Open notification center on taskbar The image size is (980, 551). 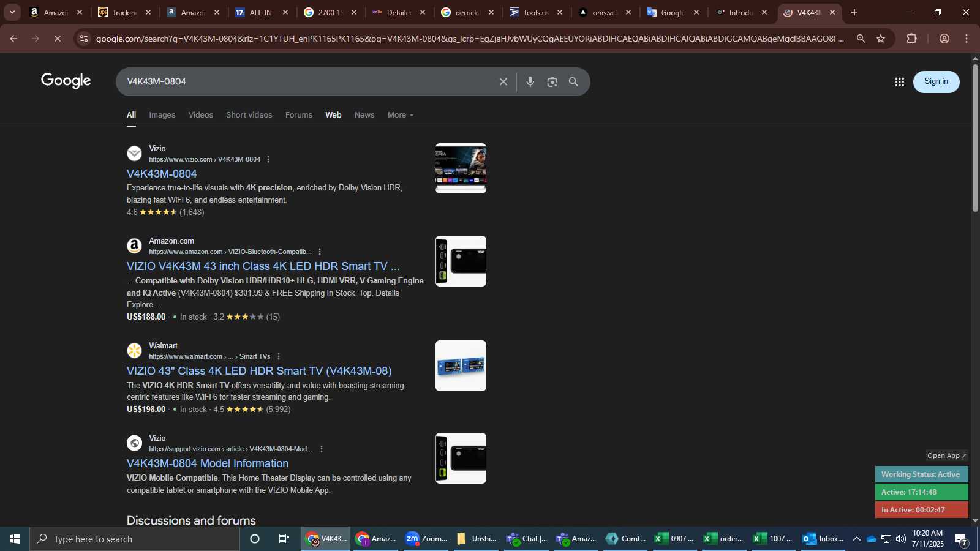[x=961, y=539]
